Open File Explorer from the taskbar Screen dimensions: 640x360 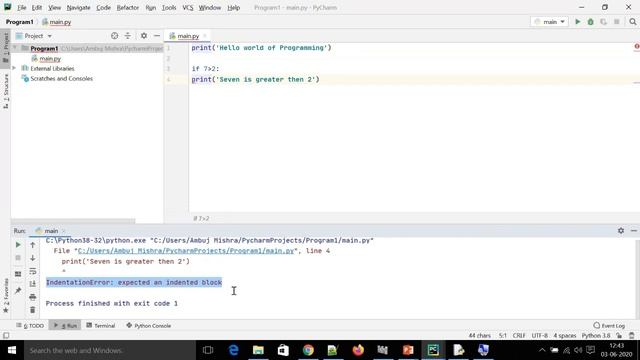click(x=258, y=350)
